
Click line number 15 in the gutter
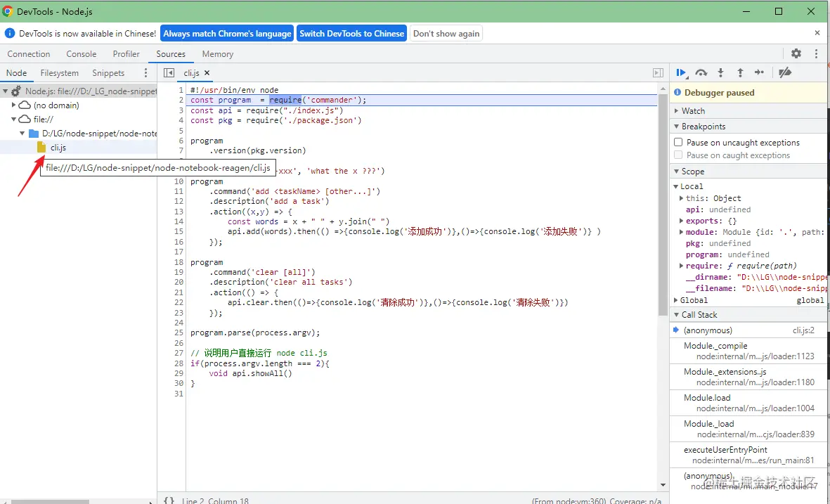click(179, 231)
